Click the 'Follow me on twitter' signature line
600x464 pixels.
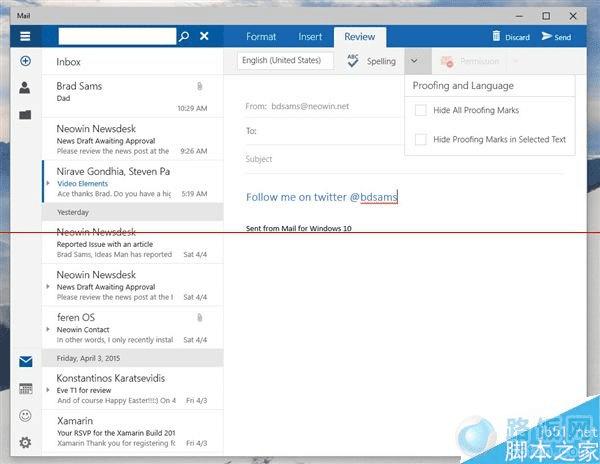pos(322,197)
